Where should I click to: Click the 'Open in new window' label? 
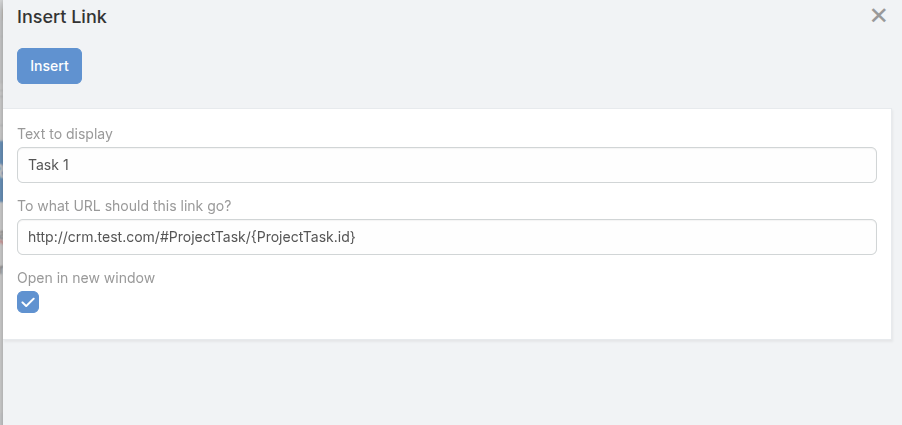click(x=86, y=278)
